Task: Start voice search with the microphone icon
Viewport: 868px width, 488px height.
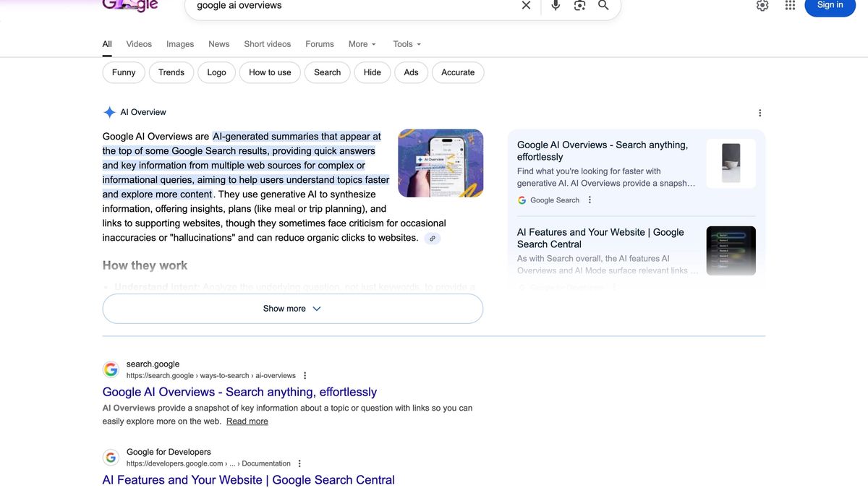Action: pos(556,5)
